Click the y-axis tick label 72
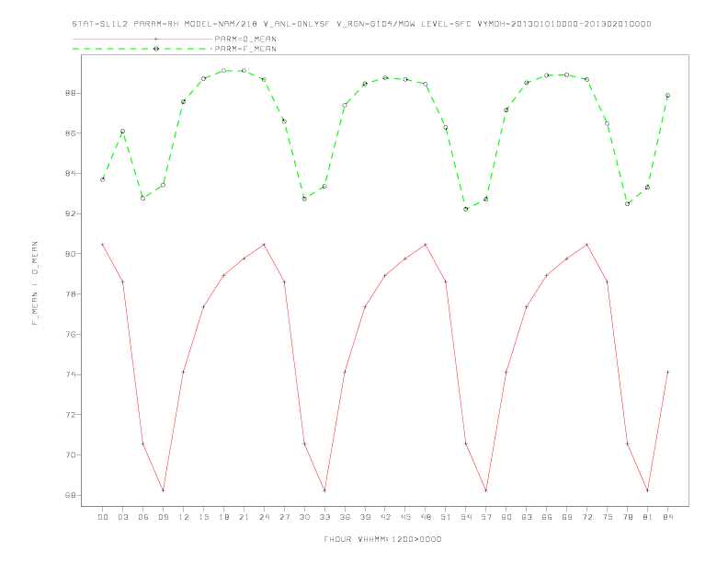The height and width of the screenshot is (563, 728). coord(70,414)
